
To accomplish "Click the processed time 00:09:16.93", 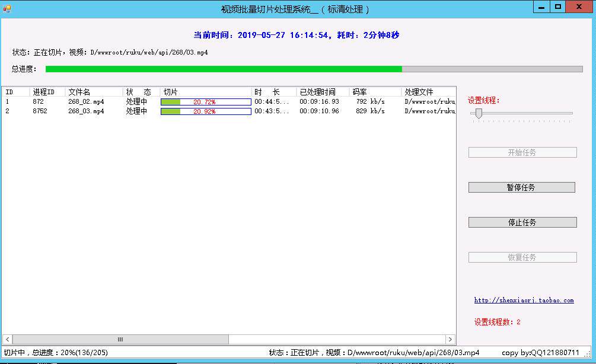I will [x=319, y=101].
